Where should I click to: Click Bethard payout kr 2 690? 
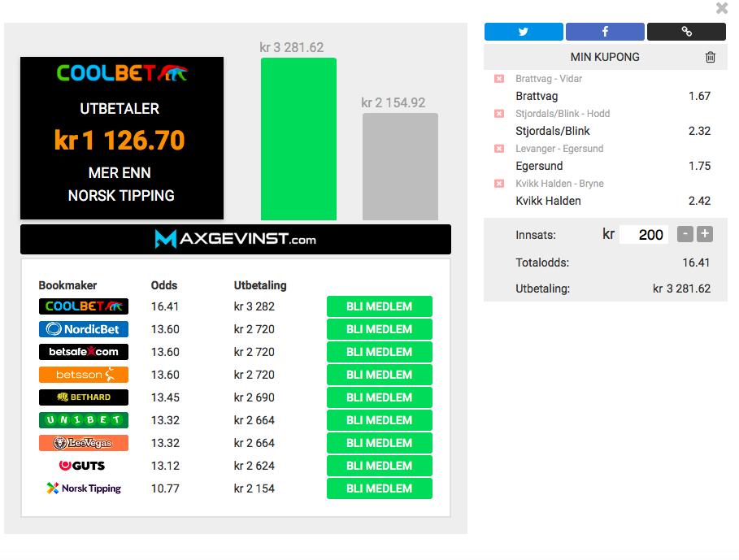pyautogui.click(x=254, y=397)
